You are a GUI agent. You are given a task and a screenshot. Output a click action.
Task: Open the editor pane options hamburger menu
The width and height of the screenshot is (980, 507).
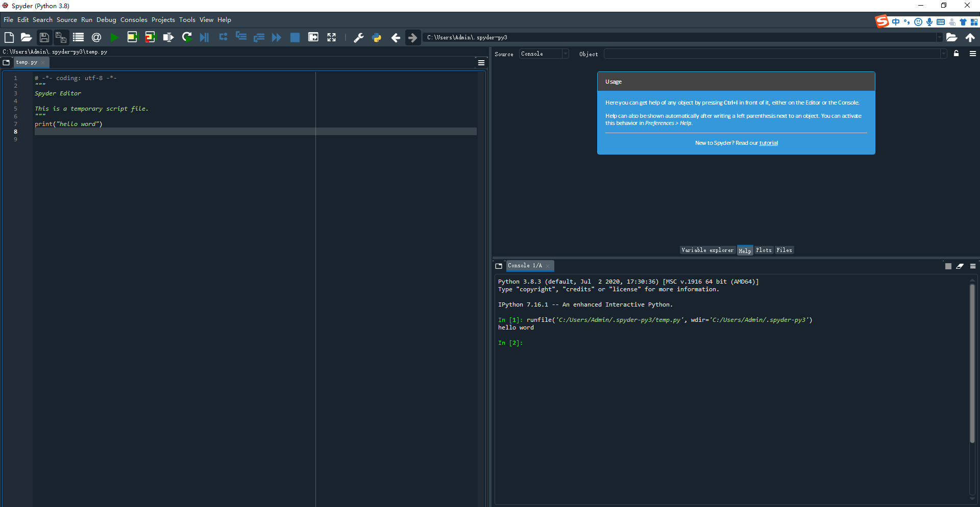pos(481,63)
